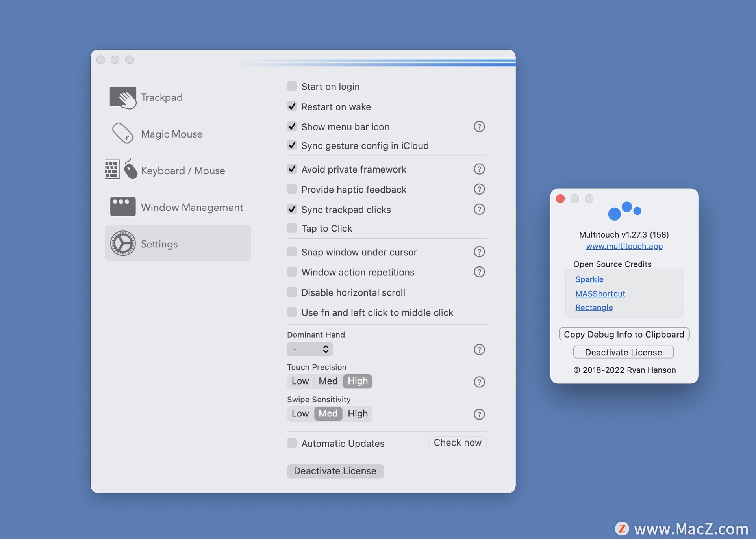Uncheck Restart on wake
Viewport: 756px width, 539px height.
click(292, 106)
